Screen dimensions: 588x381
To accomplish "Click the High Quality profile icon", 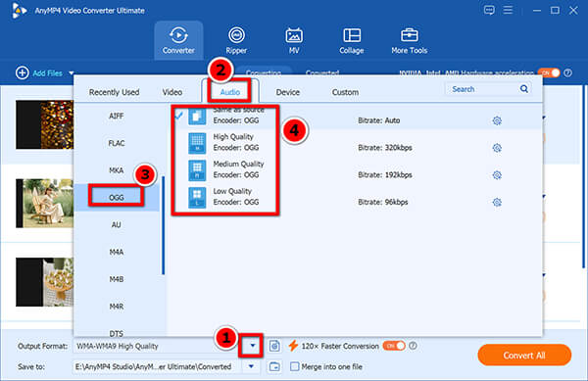I will (x=197, y=143).
